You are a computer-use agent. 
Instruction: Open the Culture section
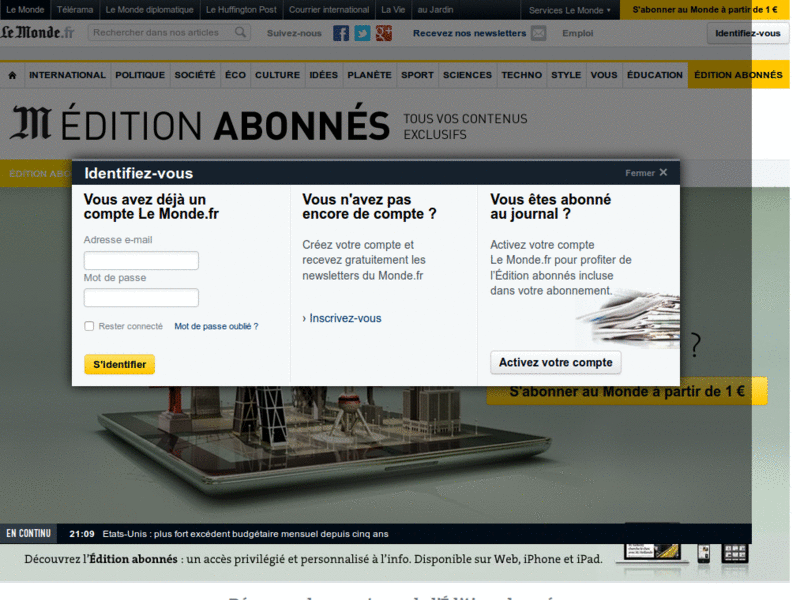[x=278, y=75]
